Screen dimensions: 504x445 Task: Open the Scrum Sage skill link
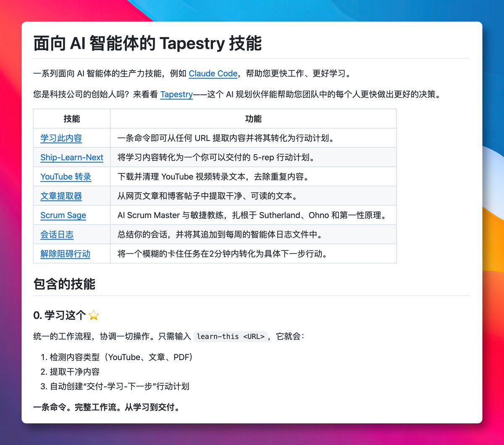click(x=63, y=215)
